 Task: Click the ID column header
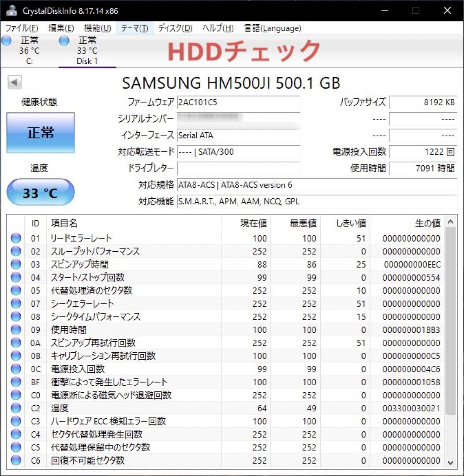[35, 223]
